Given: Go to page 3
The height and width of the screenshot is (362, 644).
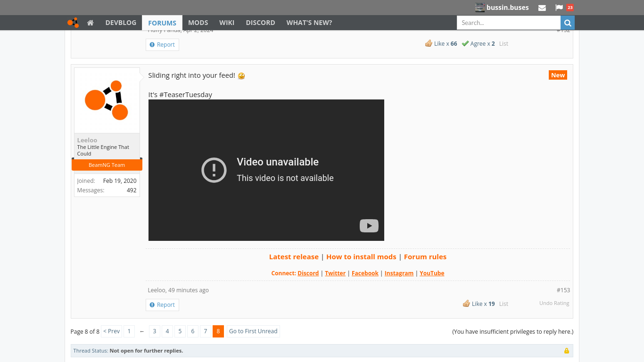Looking at the screenshot, I should (155, 331).
